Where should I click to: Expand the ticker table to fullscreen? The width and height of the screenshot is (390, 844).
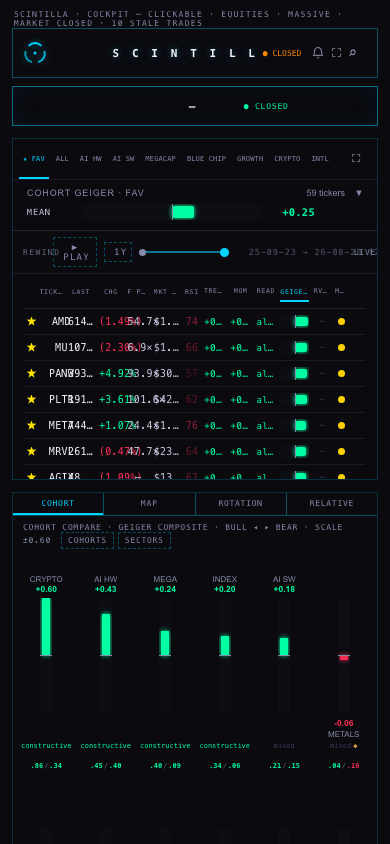pyautogui.click(x=356, y=158)
